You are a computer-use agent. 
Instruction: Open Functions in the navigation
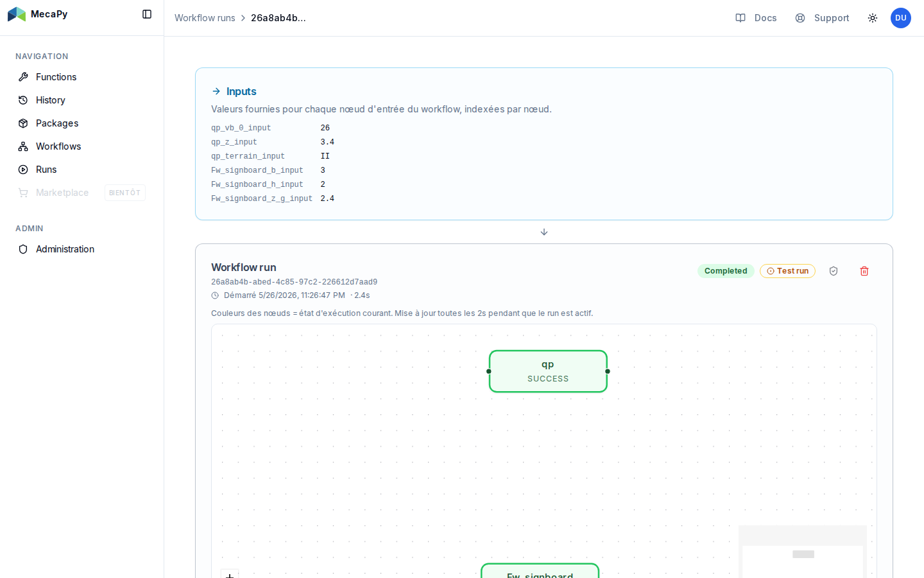(82, 77)
